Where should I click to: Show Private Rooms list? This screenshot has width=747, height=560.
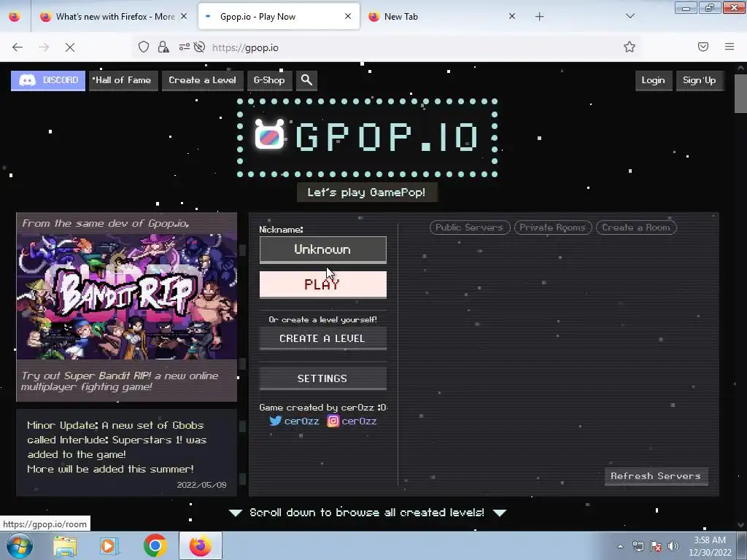coord(553,227)
